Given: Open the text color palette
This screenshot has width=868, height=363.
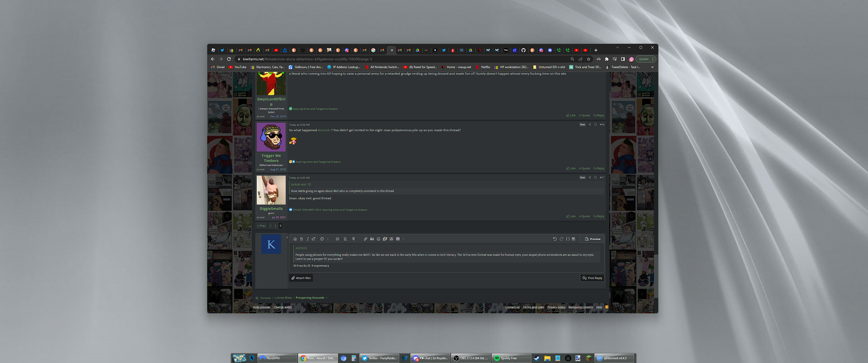Looking at the screenshot, I should pyautogui.click(x=322, y=239).
